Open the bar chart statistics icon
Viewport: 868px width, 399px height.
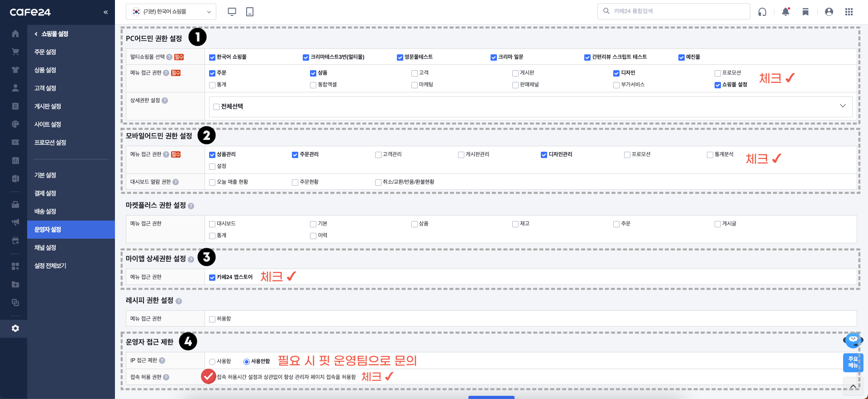[x=15, y=160]
